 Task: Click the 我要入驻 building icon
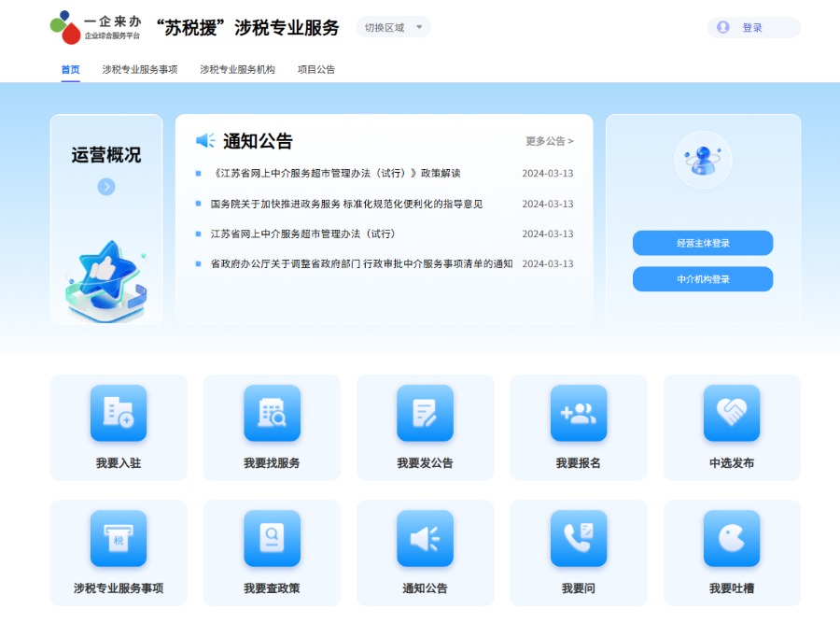click(119, 413)
